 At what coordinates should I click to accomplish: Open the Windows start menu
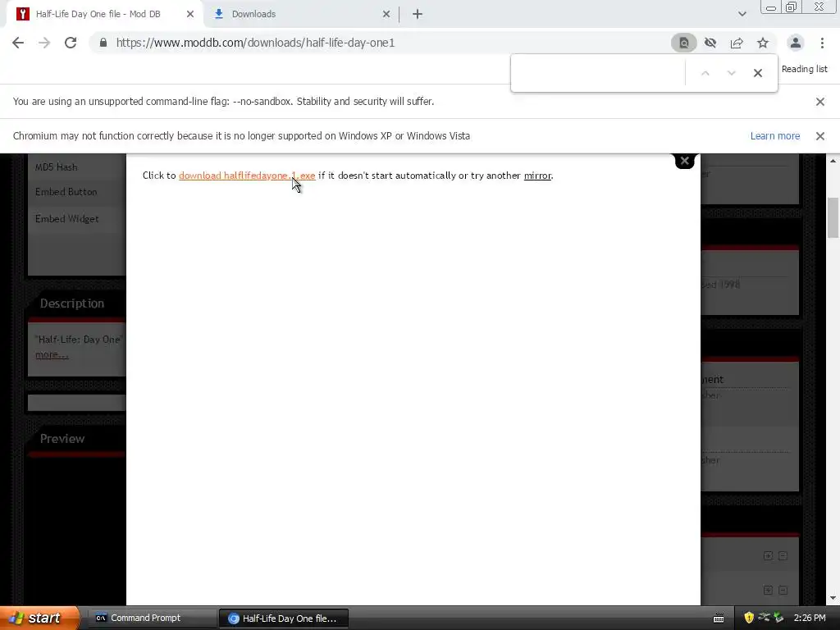[x=39, y=618]
